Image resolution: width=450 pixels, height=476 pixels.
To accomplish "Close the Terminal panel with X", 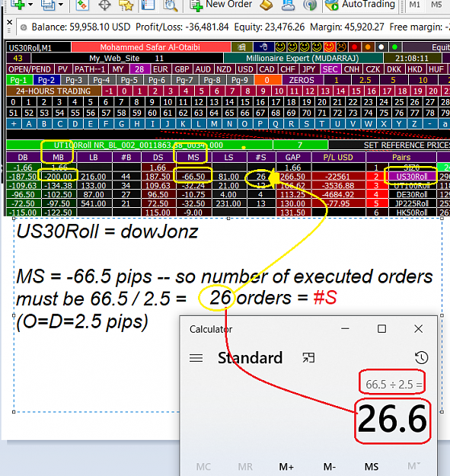I will [9, 22].
